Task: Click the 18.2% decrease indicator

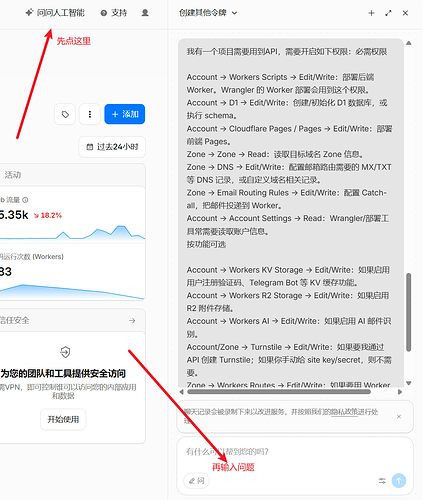Action: (48, 215)
